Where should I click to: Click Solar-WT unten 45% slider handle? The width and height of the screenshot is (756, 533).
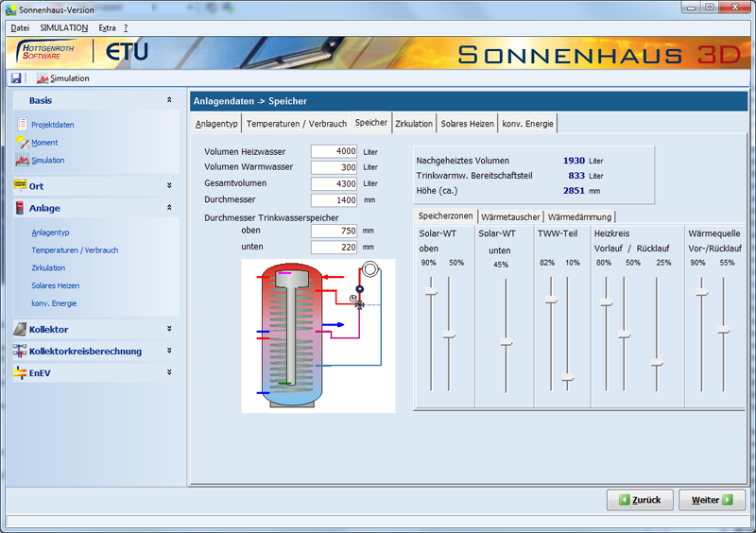[506, 341]
